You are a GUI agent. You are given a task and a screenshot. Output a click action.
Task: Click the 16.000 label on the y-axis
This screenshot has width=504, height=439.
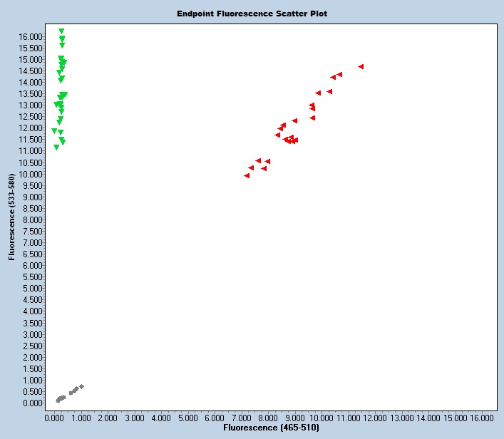(x=30, y=36)
